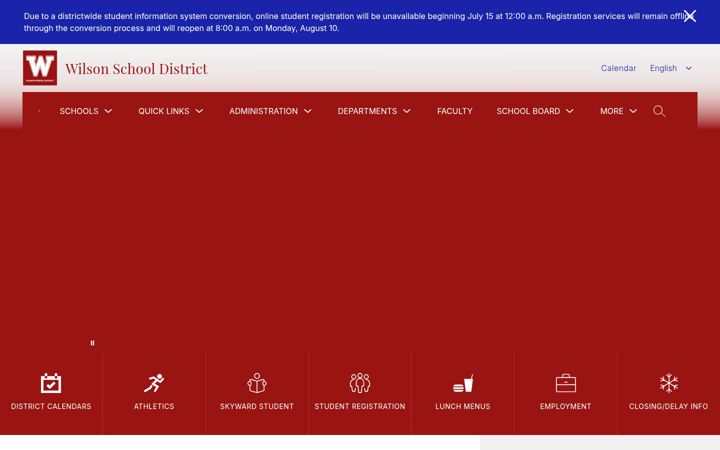The height and width of the screenshot is (450, 720).
Task: Open the Departments navigation item
Action: point(367,111)
